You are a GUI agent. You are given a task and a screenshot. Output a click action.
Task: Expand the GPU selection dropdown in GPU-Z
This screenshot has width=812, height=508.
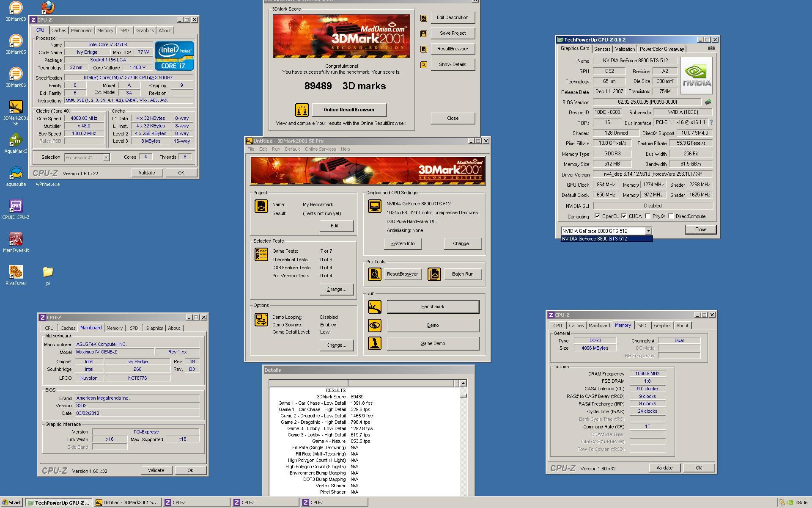point(648,231)
